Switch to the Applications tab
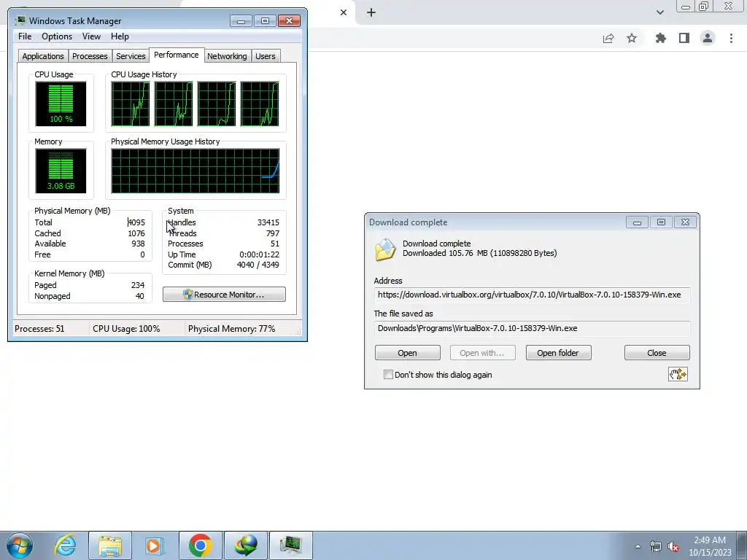The height and width of the screenshot is (560, 747). 43,56
